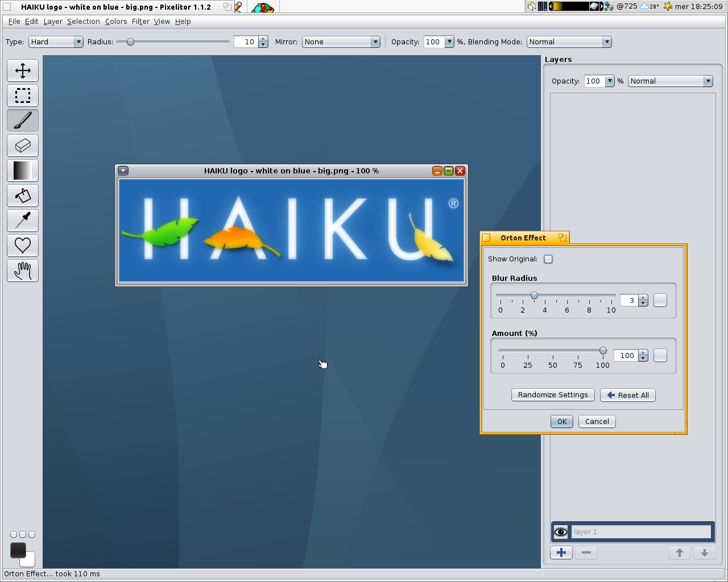Open the Layer menu
This screenshot has width=728, height=582.
point(53,22)
